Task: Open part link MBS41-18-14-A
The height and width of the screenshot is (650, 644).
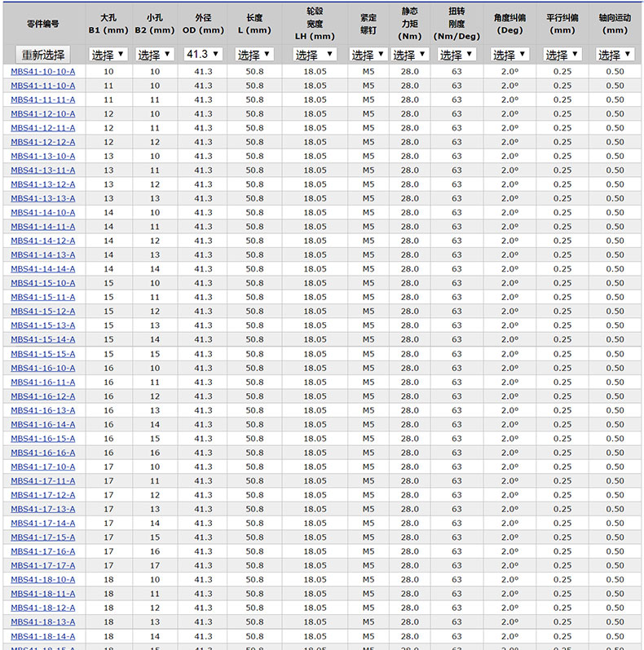Action: [x=43, y=636]
